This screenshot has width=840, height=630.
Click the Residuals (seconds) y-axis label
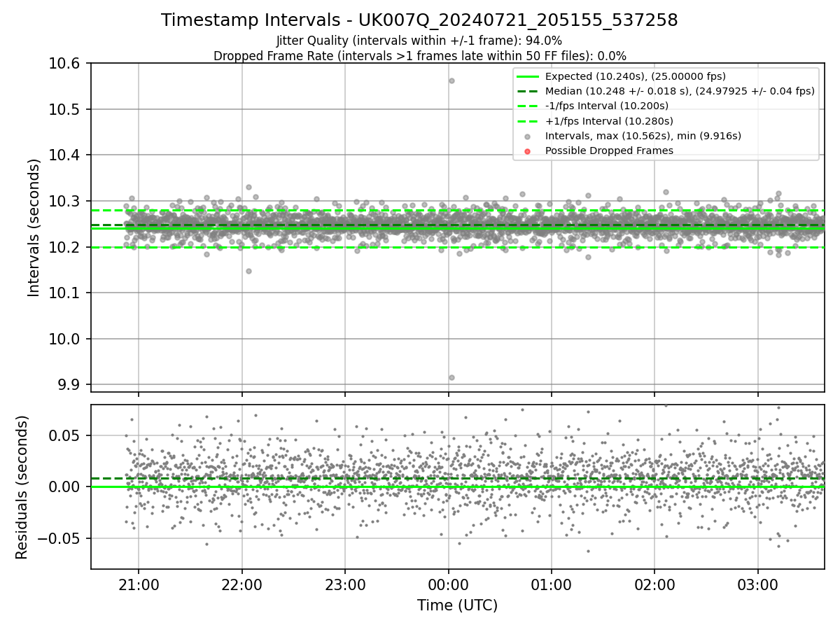point(22,487)
